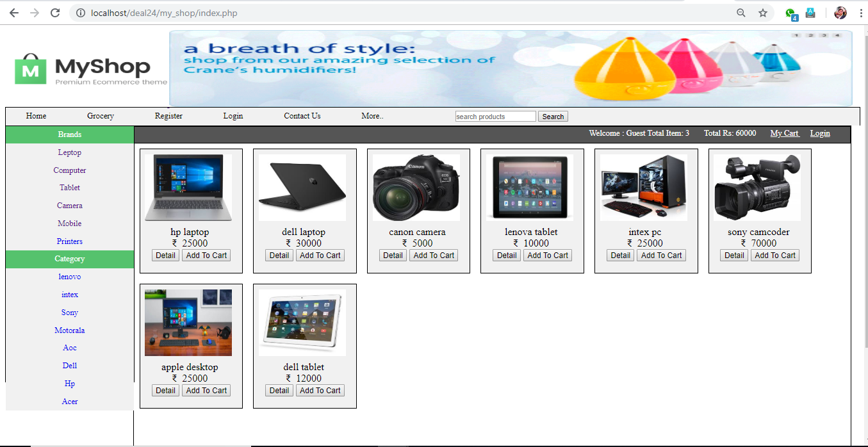Click the browser back arrow
Viewport: 868px width, 447px height.
point(13,13)
